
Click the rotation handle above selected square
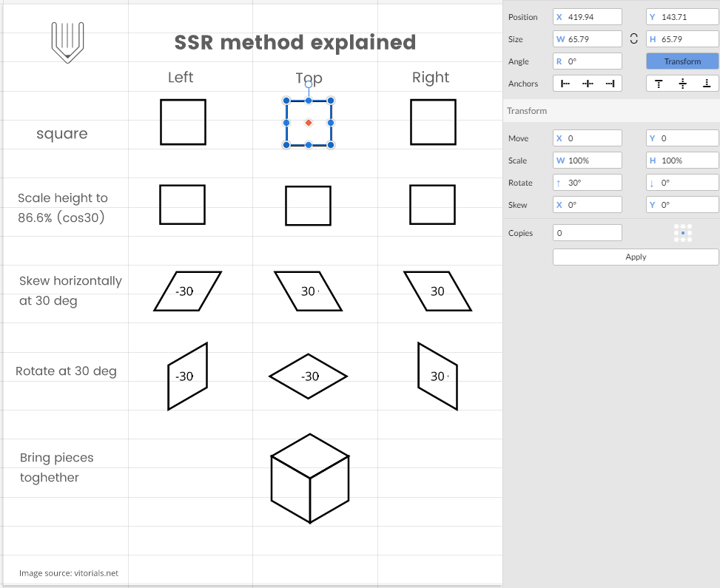point(309,84)
